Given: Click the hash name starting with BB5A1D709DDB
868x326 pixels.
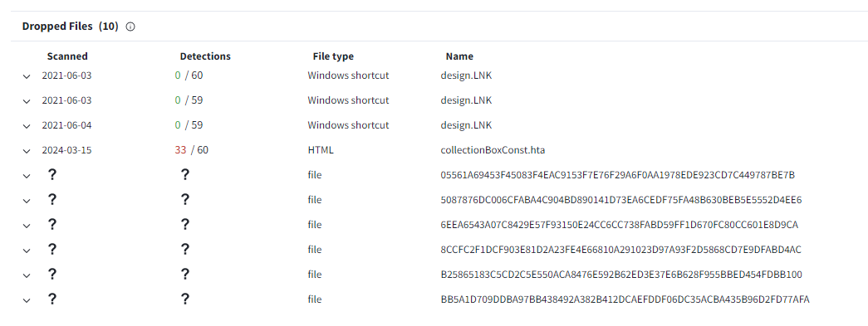Looking at the screenshot, I should (625, 299).
